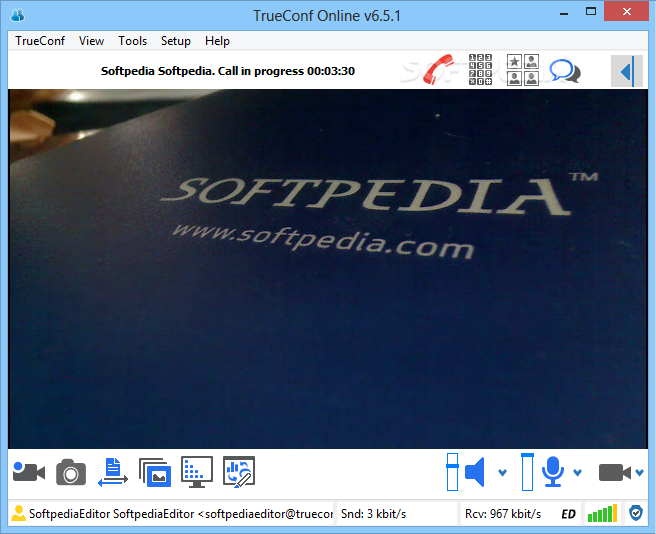Click the Rcv: 967 kbit/s status entry
The width and height of the screenshot is (656, 534).
point(503,513)
